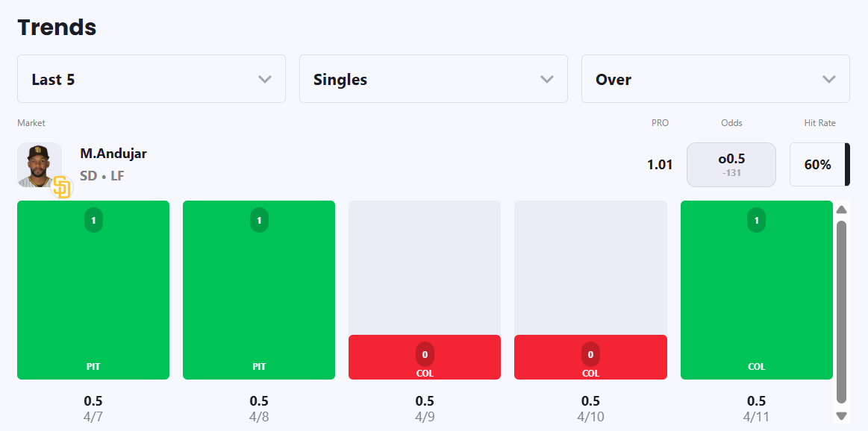The height and width of the screenshot is (431, 868).
Task: Click the San Diego Padres team logo
Action: (x=62, y=188)
